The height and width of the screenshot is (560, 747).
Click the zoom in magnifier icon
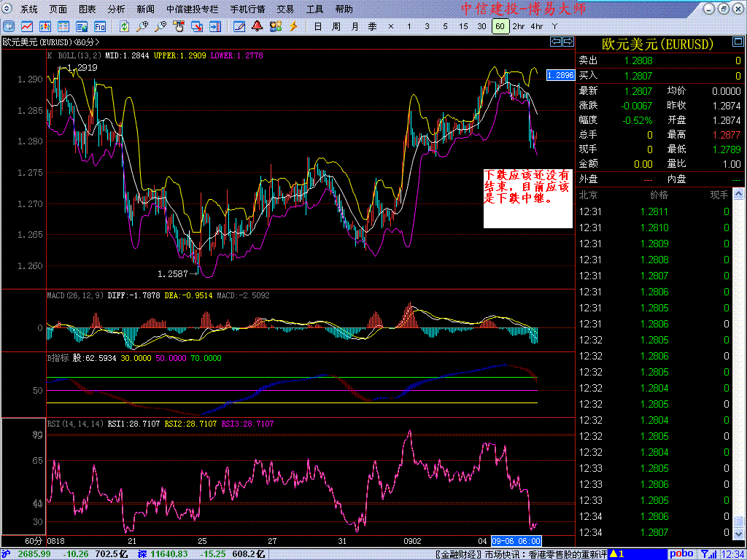[x=142, y=26]
